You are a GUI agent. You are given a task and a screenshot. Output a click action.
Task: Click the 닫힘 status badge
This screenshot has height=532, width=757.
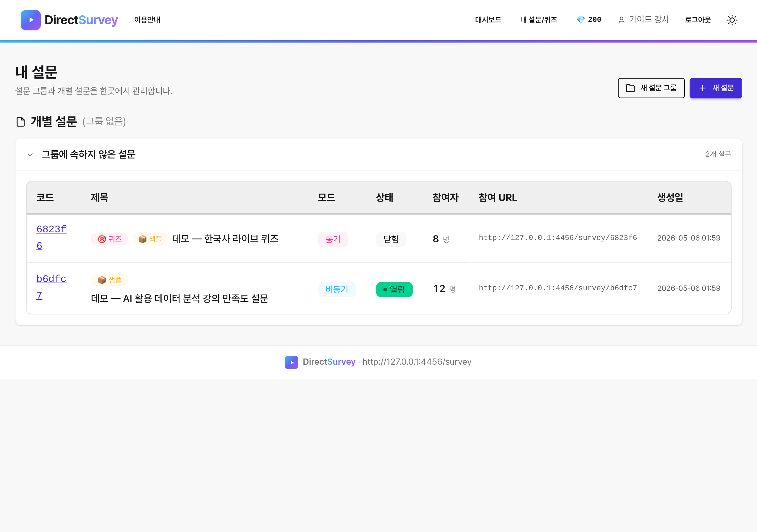coord(391,239)
